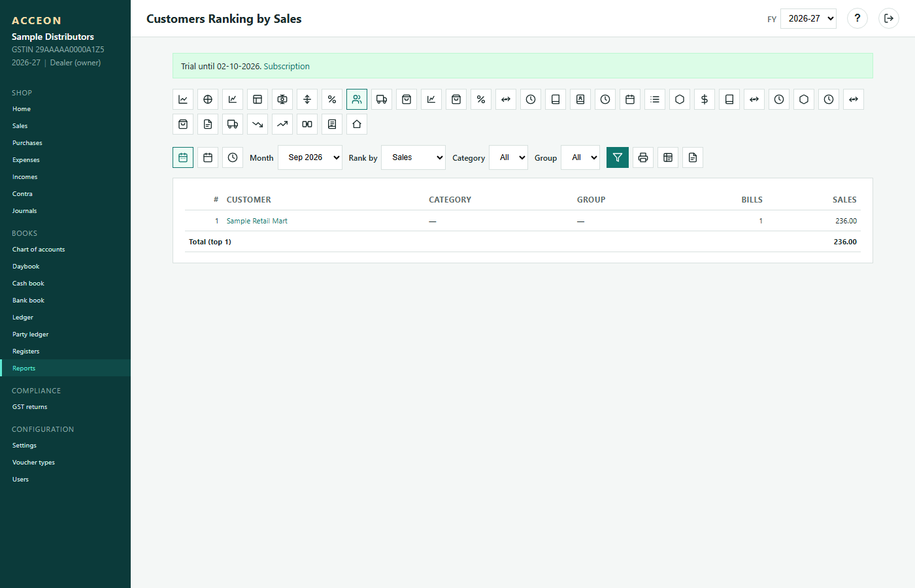915x588 pixels.
Task: Click the clock icon beside the Month label
Action: pos(233,157)
